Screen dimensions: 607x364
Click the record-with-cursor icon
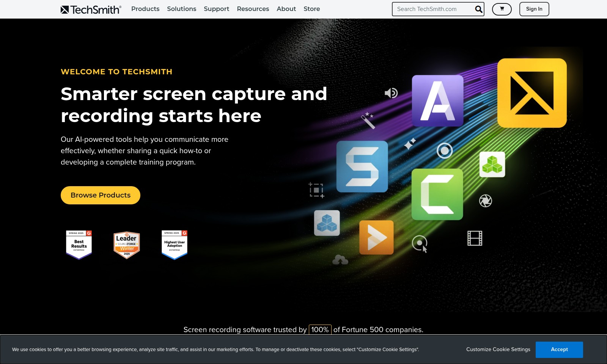pos(420,243)
